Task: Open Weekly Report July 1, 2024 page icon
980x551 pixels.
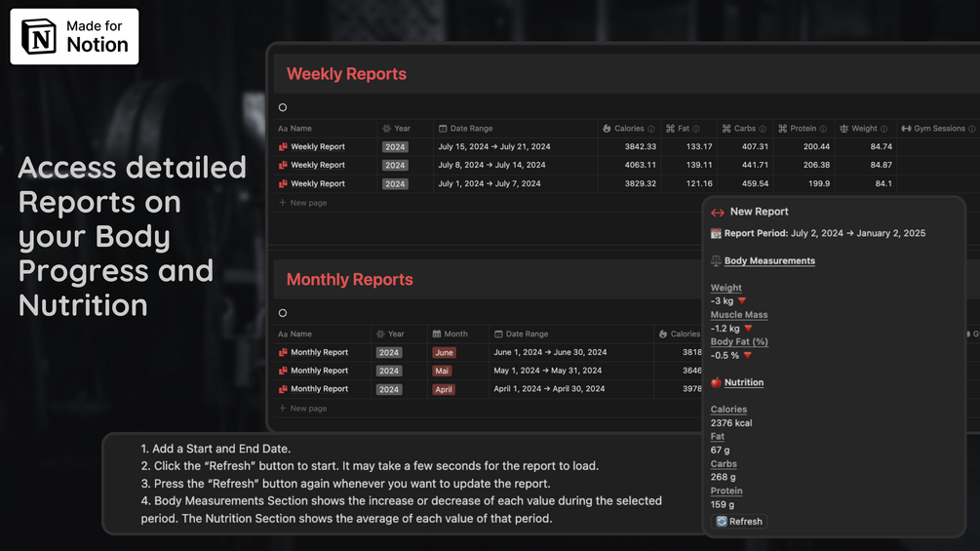Action: point(283,183)
